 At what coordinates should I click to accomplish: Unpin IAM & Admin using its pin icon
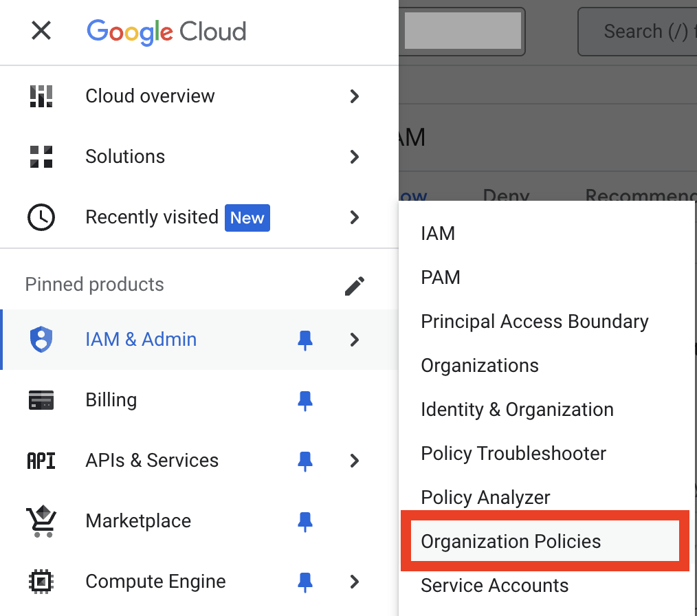(x=305, y=340)
